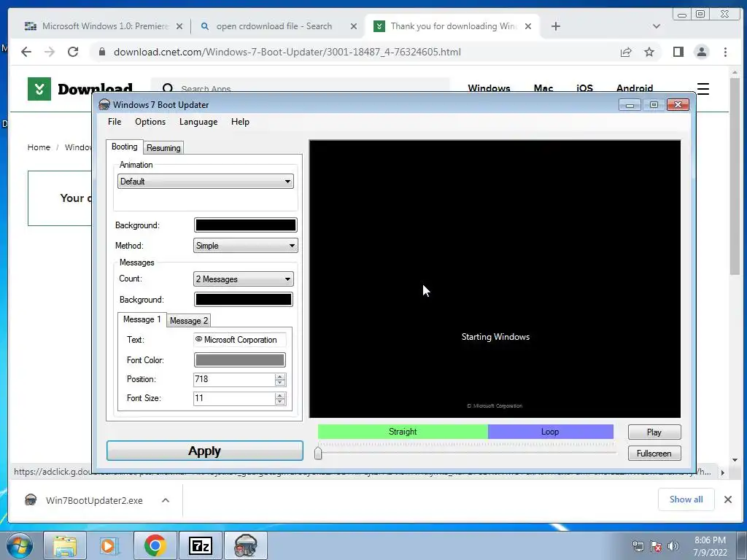Viewport: 747px width, 560px height.
Task: Click Show all downloads
Action: [x=686, y=499]
